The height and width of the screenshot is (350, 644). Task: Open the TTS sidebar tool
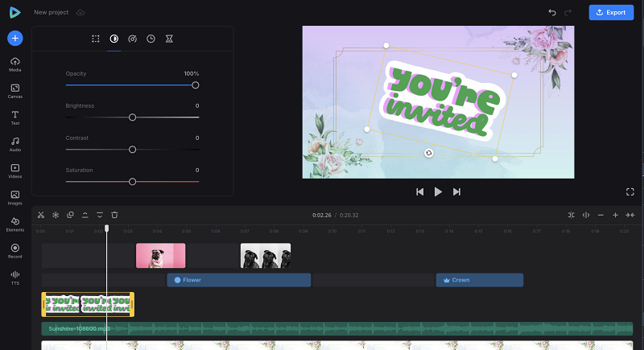15,278
